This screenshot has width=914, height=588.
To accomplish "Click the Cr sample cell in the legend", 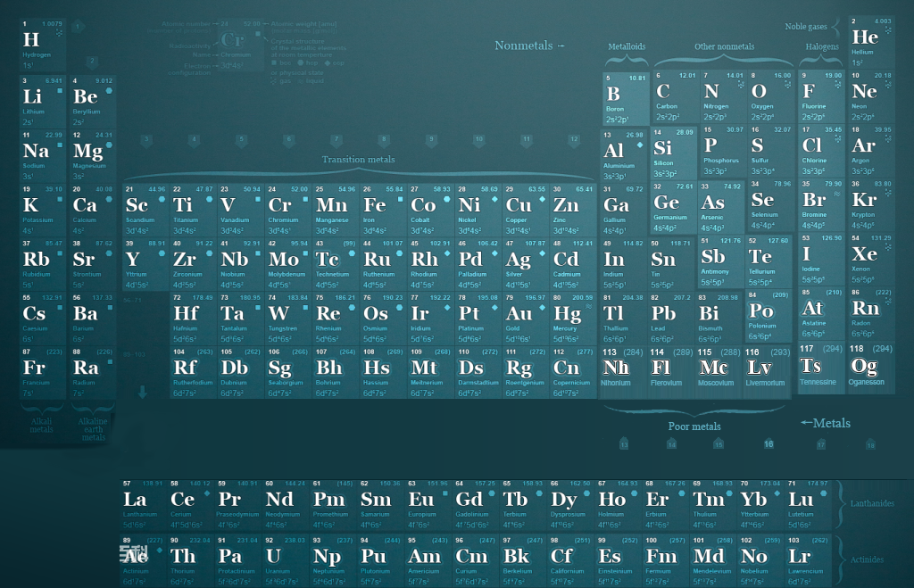I will pos(232,41).
